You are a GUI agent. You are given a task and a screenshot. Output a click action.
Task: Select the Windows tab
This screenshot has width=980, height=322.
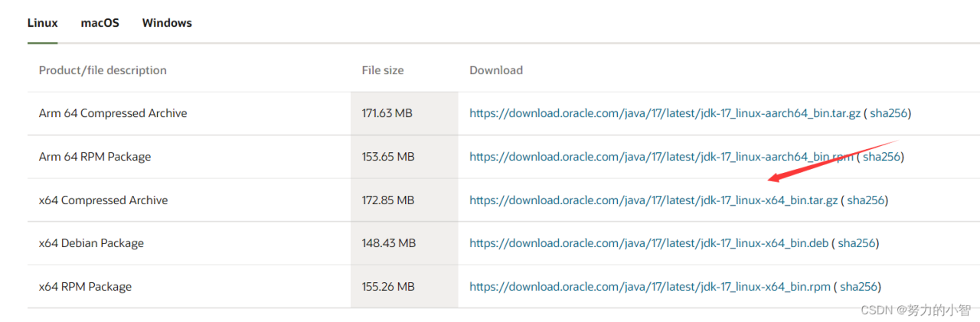167,23
